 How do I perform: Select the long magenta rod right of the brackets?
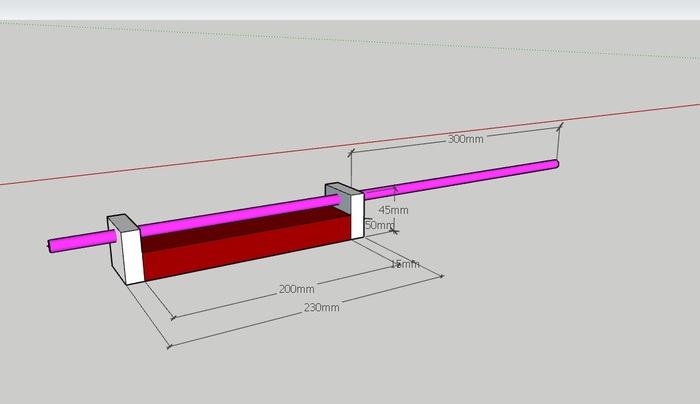(460, 178)
